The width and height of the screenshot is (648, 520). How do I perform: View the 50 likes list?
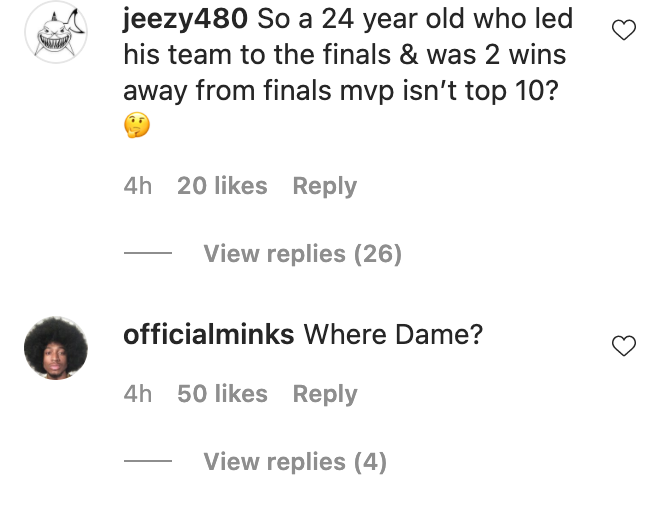click(x=222, y=394)
